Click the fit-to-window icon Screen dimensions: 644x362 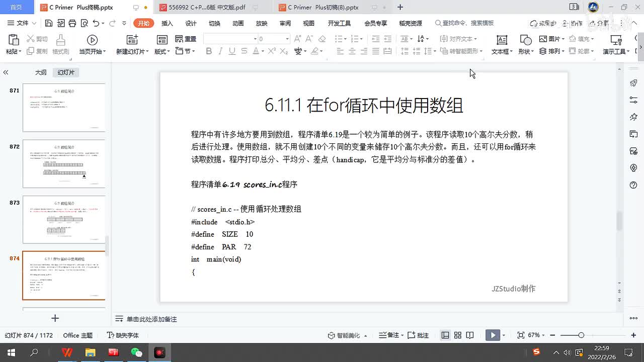(521, 335)
